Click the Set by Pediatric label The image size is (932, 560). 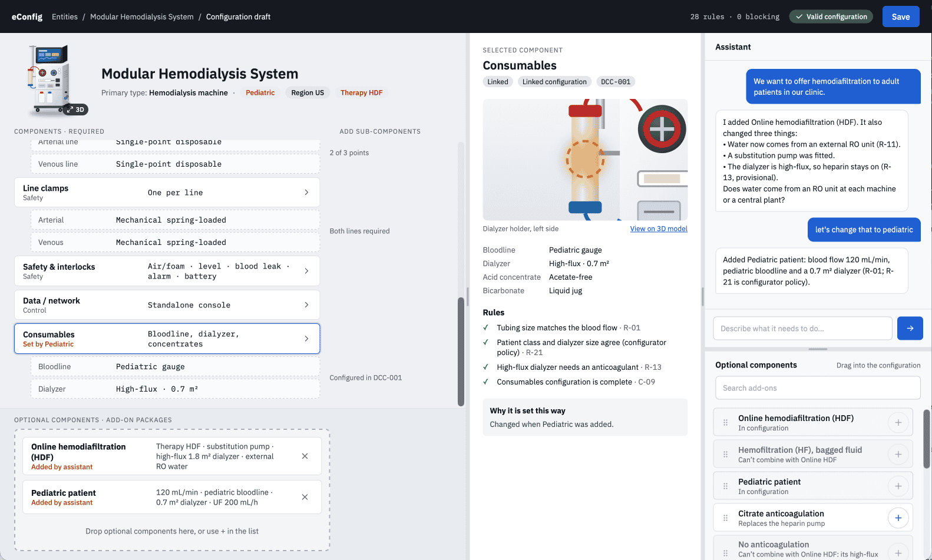coord(48,344)
